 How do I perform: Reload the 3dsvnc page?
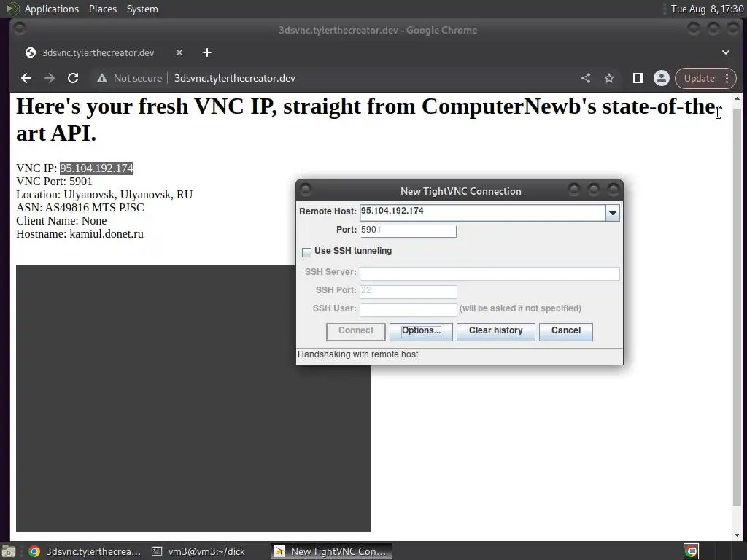(73, 78)
